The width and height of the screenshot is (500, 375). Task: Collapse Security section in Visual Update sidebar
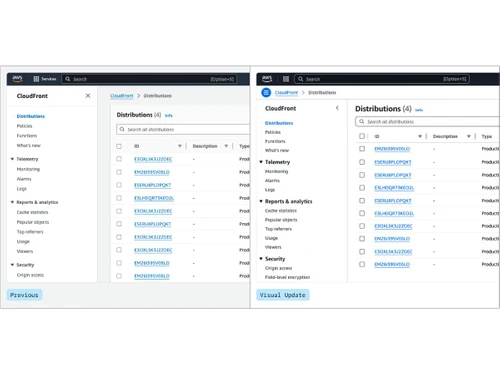pos(261,258)
